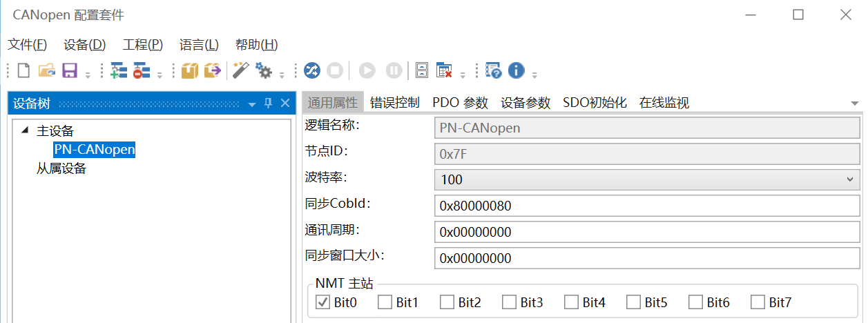
Task: Click the 同步CobId input field
Action: [x=646, y=206]
